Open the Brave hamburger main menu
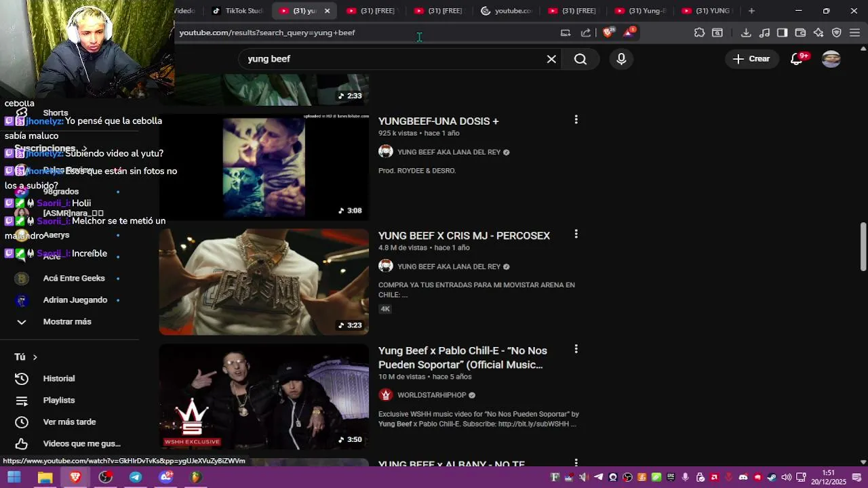The image size is (868, 488). tap(854, 33)
